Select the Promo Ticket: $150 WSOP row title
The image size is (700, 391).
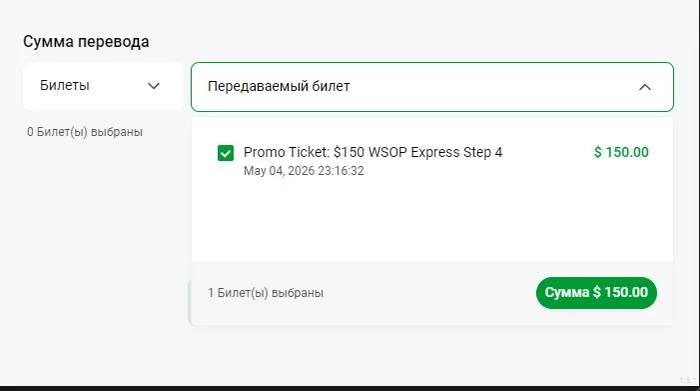point(373,152)
